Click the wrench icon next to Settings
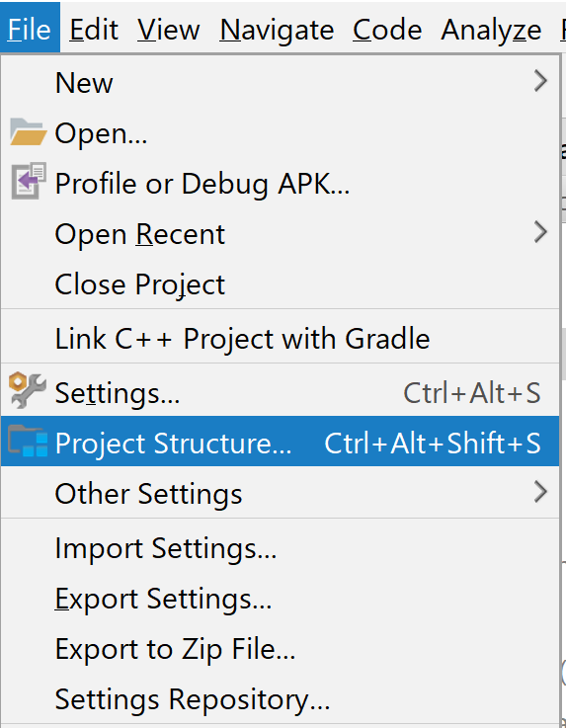Image resolution: width=566 pixels, height=728 pixels. click(x=28, y=390)
